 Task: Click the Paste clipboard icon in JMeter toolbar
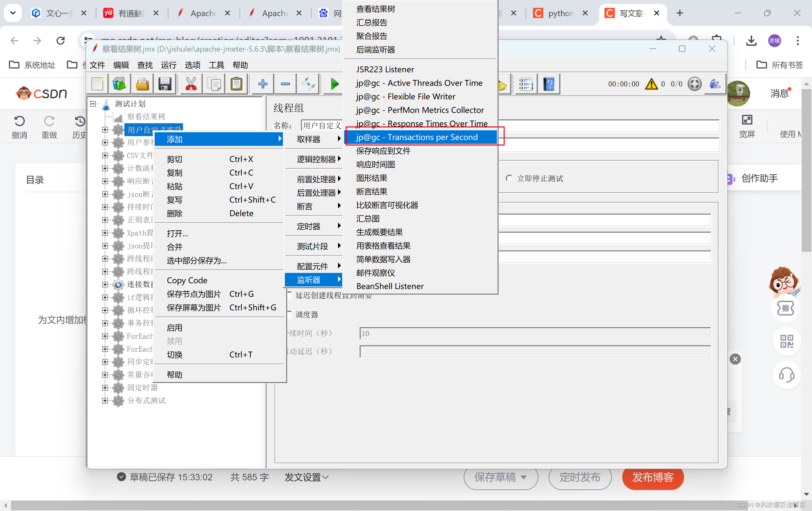pyautogui.click(x=237, y=84)
